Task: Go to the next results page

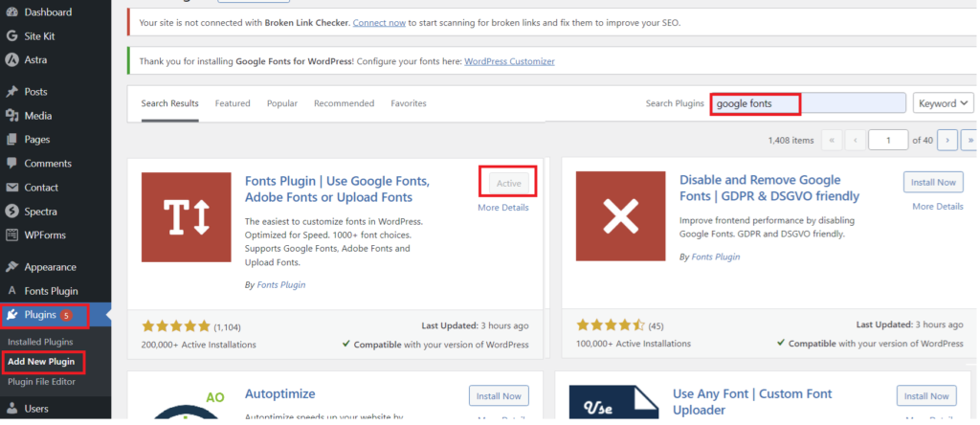Action: click(x=947, y=140)
